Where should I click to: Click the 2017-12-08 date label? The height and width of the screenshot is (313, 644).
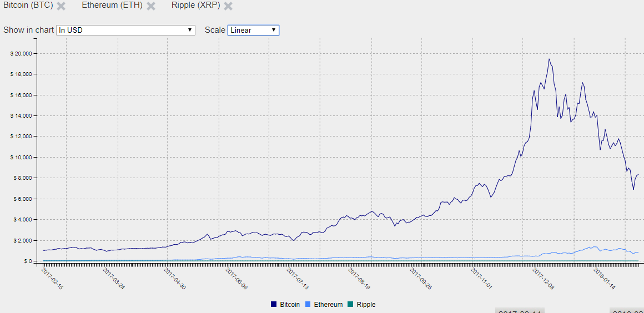coord(542,279)
